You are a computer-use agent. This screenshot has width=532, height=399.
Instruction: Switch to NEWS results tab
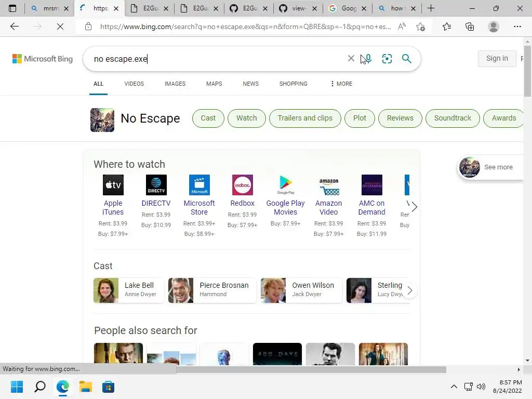point(251,84)
